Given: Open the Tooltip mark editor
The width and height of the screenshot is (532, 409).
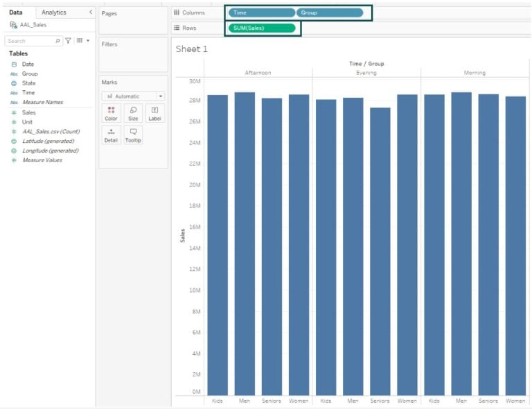Looking at the screenshot, I should pos(133,135).
